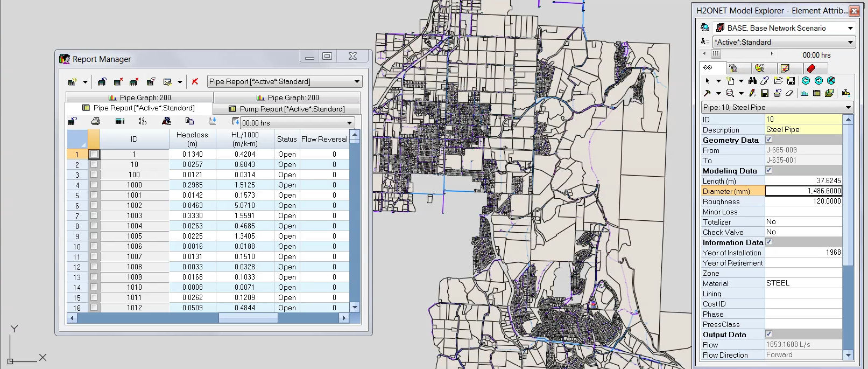Open the Pipe: 10, Steel Pipe dropdown
Image resolution: width=868 pixels, height=369 pixels.
[x=848, y=107]
